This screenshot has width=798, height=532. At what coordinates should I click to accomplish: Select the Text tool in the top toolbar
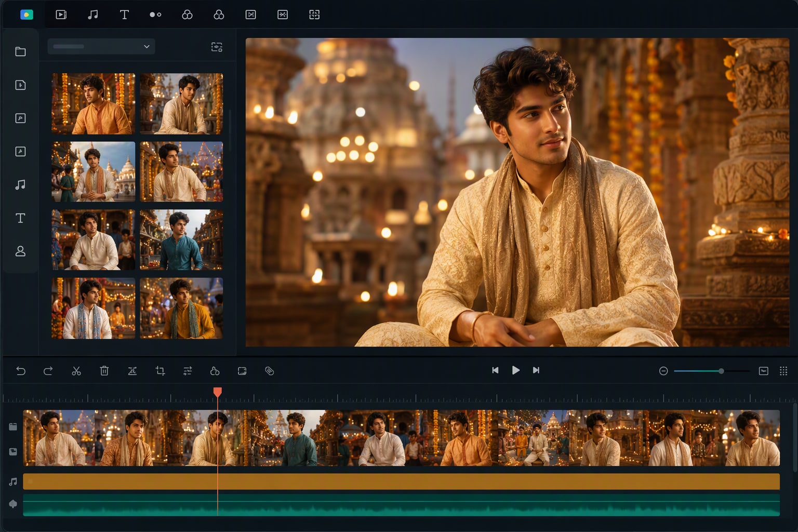pyautogui.click(x=124, y=15)
